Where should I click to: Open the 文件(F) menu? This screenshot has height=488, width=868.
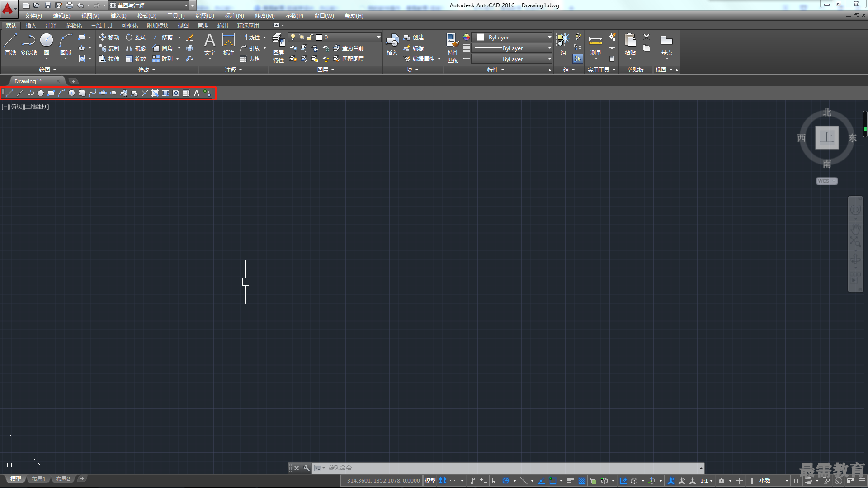pos(33,16)
